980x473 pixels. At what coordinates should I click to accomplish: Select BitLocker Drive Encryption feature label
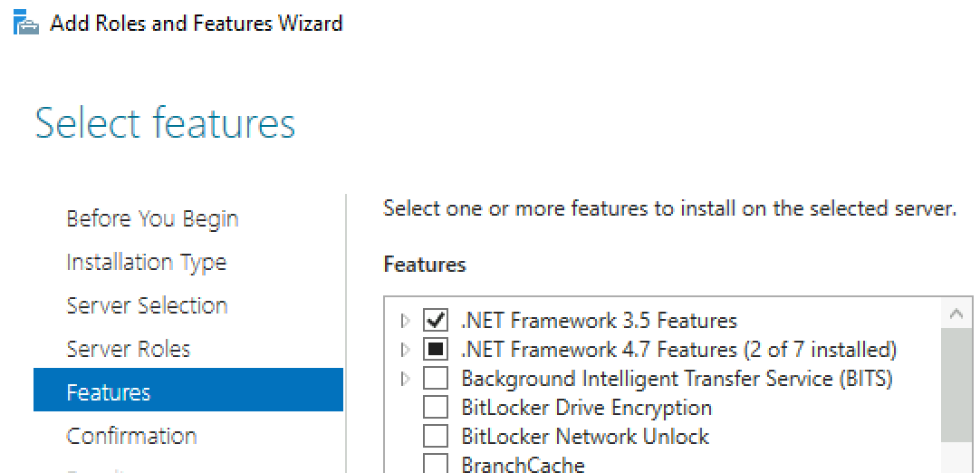[x=586, y=408]
